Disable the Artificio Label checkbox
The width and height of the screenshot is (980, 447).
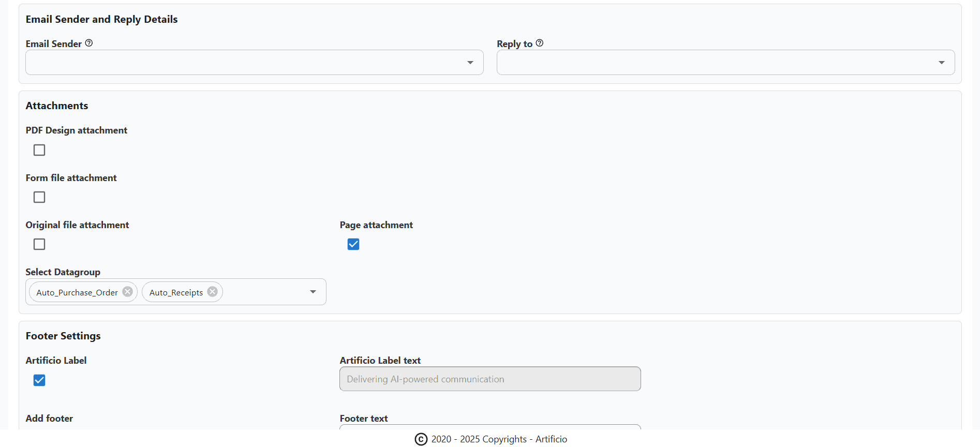(39, 380)
